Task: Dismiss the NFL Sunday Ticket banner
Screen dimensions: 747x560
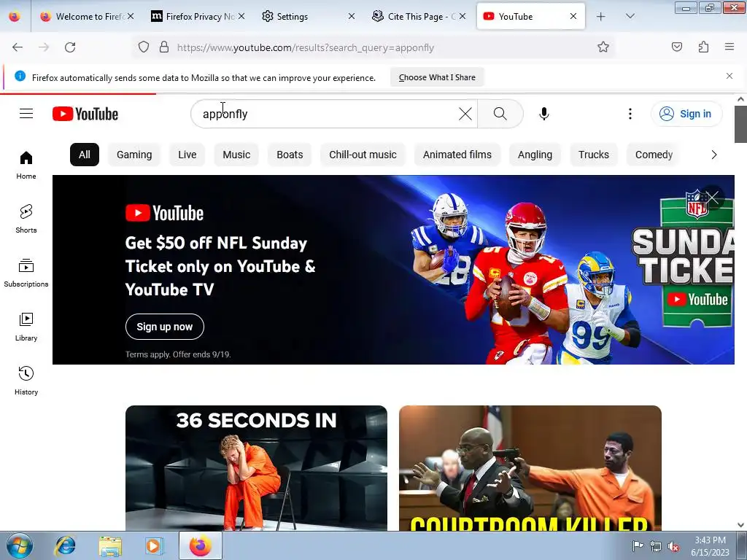Action: [x=713, y=197]
